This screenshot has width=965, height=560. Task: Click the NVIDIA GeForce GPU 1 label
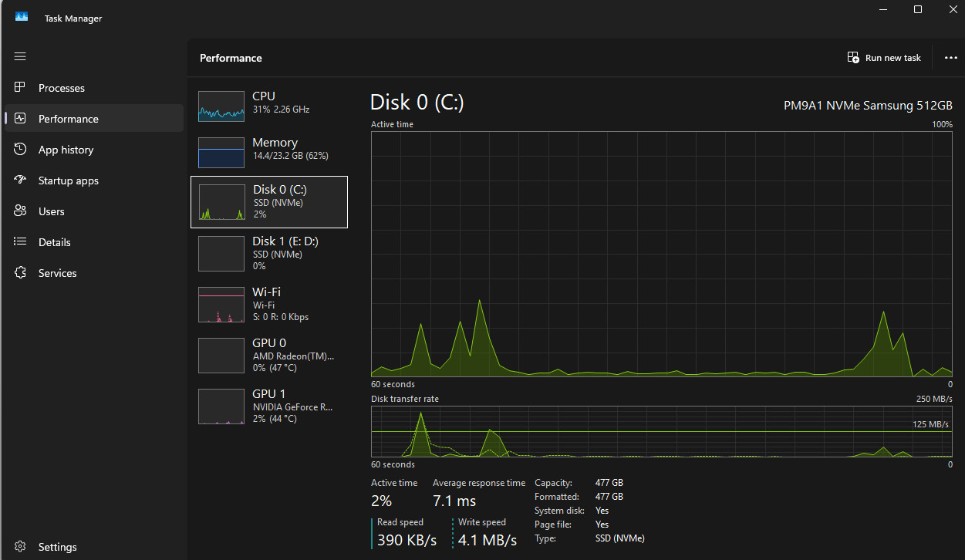pos(293,407)
